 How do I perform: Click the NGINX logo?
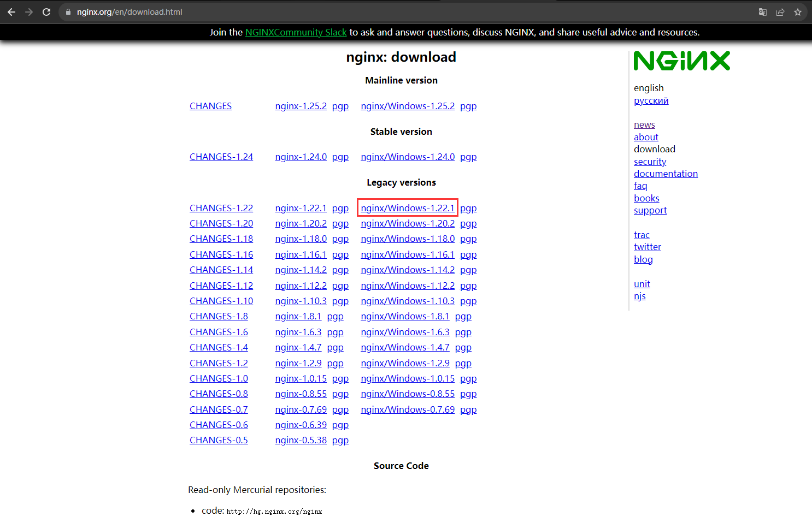click(682, 61)
